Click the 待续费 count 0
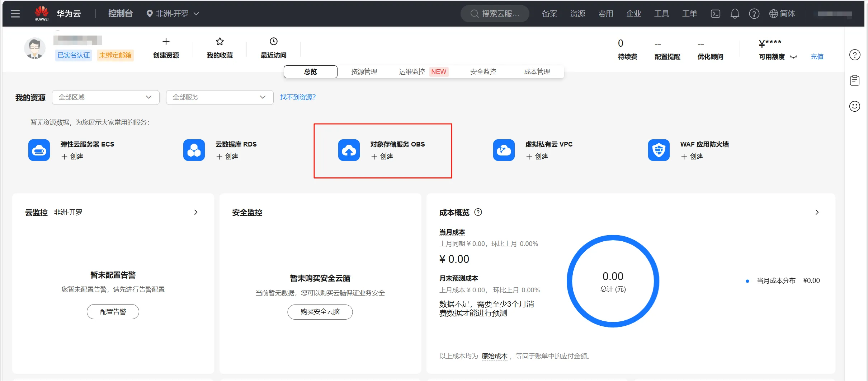Viewport: 868px width, 381px height. [x=621, y=43]
